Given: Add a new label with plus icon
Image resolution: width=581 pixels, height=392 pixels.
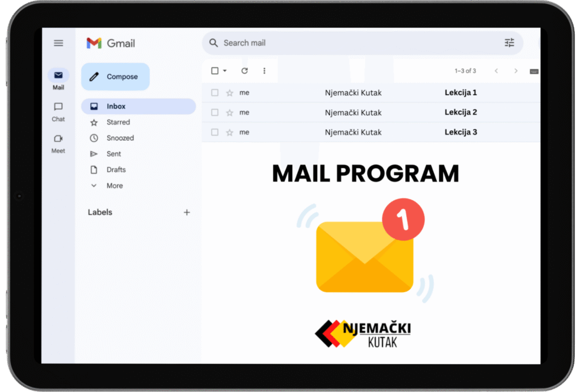Looking at the screenshot, I should coord(187,212).
